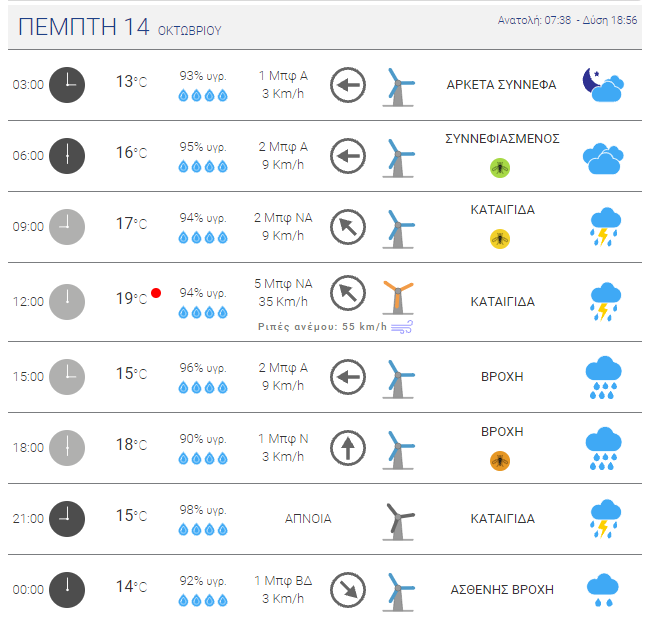Viewport: 663px width, 619px height.
Task: Click the 03:00 clock icon
Action: click(x=67, y=85)
